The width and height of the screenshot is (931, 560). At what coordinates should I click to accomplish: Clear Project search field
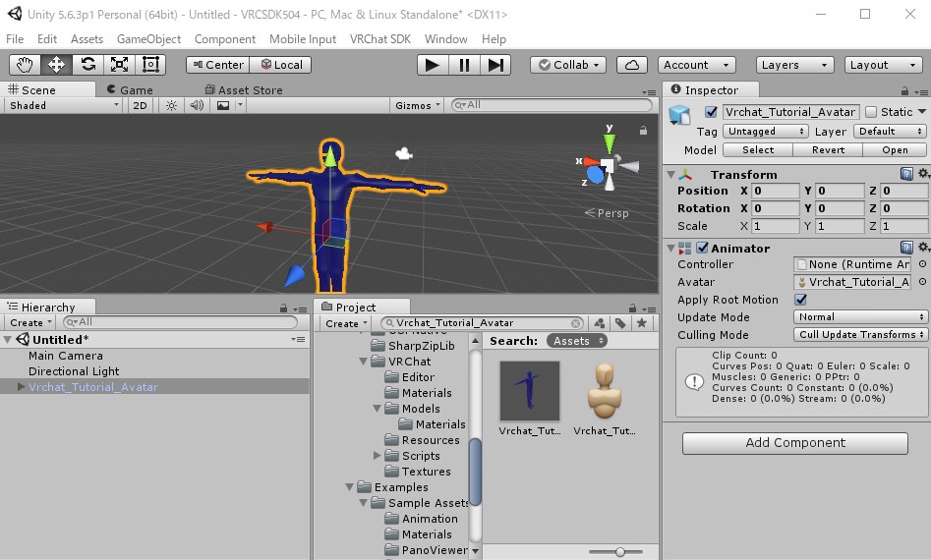pyautogui.click(x=575, y=323)
